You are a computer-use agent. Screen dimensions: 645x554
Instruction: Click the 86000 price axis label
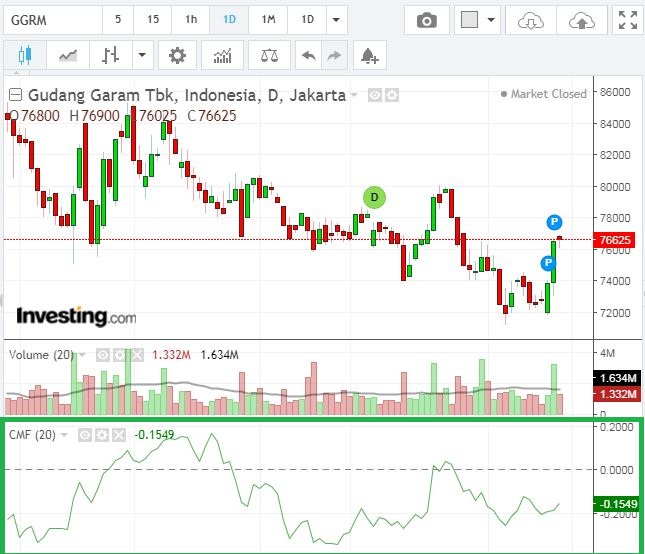click(x=615, y=92)
